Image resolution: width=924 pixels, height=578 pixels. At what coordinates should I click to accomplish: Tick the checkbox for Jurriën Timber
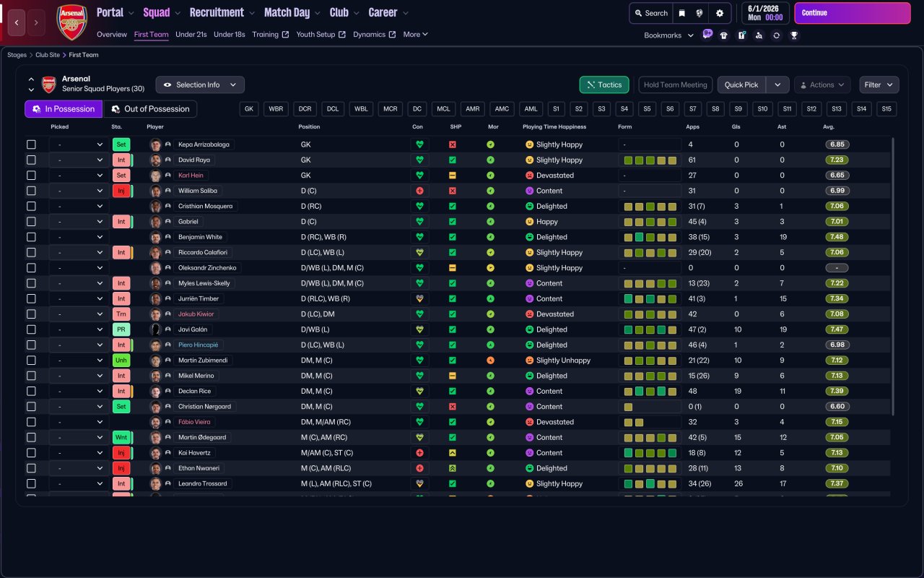click(31, 298)
